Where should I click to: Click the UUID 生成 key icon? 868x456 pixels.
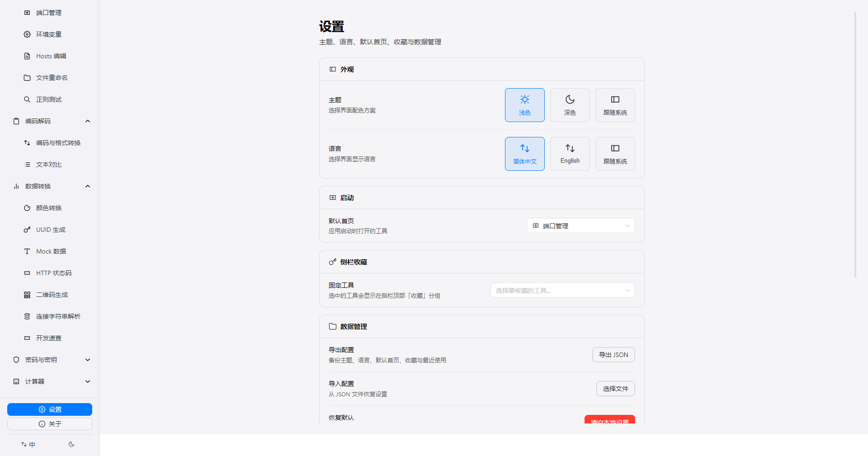pyautogui.click(x=27, y=230)
